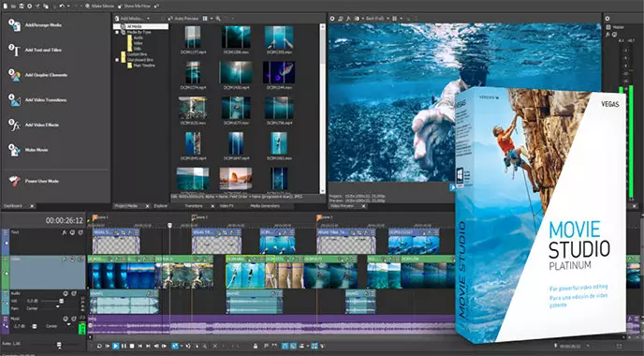Select the Audio bin in media tree
Screen dimensions: 644x356
point(138,37)
